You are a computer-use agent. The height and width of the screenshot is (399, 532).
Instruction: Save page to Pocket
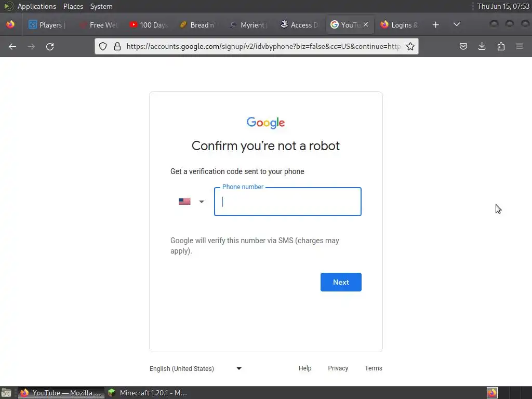[x=463, y=46]
